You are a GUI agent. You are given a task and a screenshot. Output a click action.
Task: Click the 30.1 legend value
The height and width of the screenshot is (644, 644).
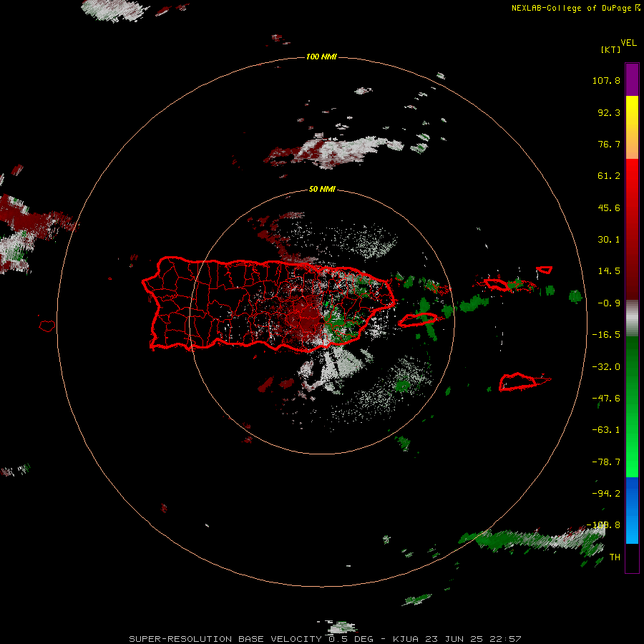[609, 240]
